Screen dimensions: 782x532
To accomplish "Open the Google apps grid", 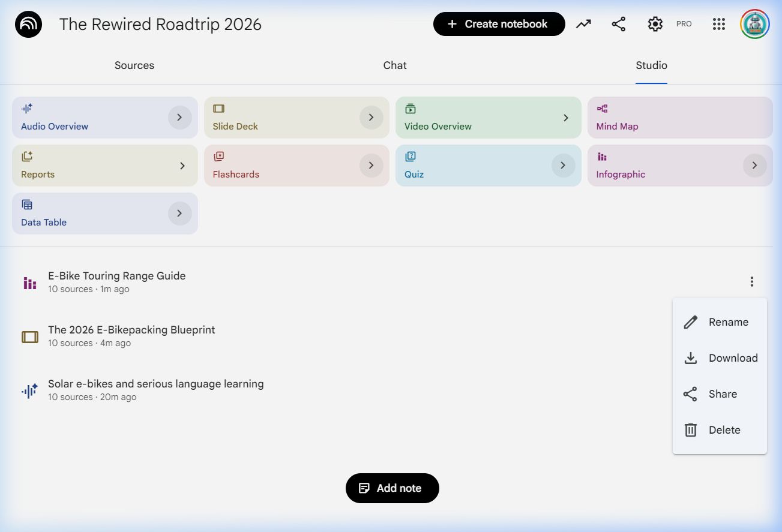I will 719,24.
